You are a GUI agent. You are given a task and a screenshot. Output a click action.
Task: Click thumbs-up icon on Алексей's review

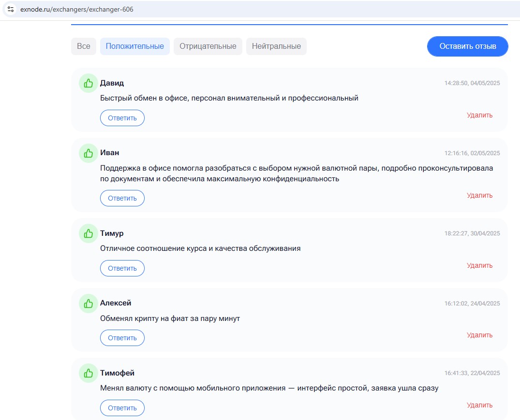88,304
